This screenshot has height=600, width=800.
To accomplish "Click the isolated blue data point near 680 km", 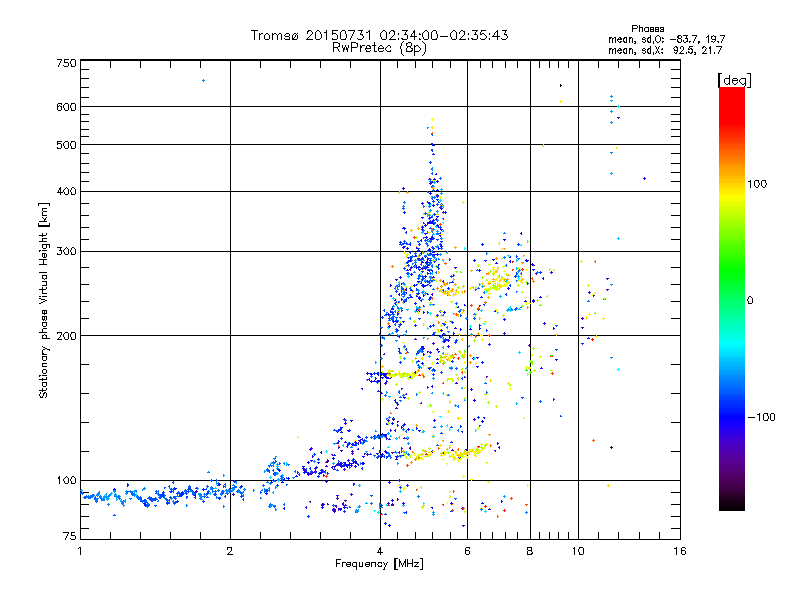I will pos(203,81).
